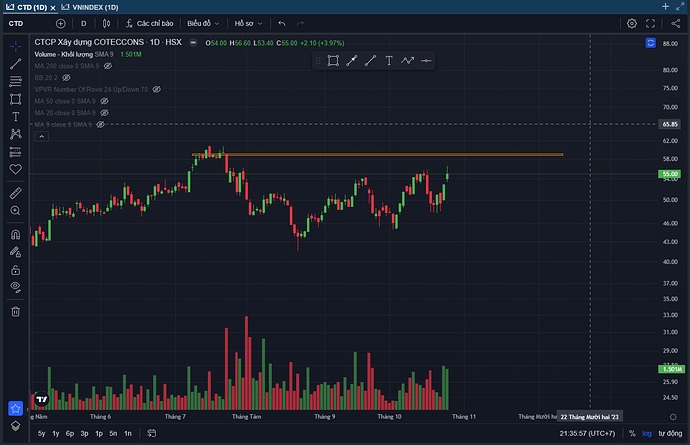This screenshot has width=690, height=445.
Task: Select the polyline path in floating toolbar
Action: 407,61
